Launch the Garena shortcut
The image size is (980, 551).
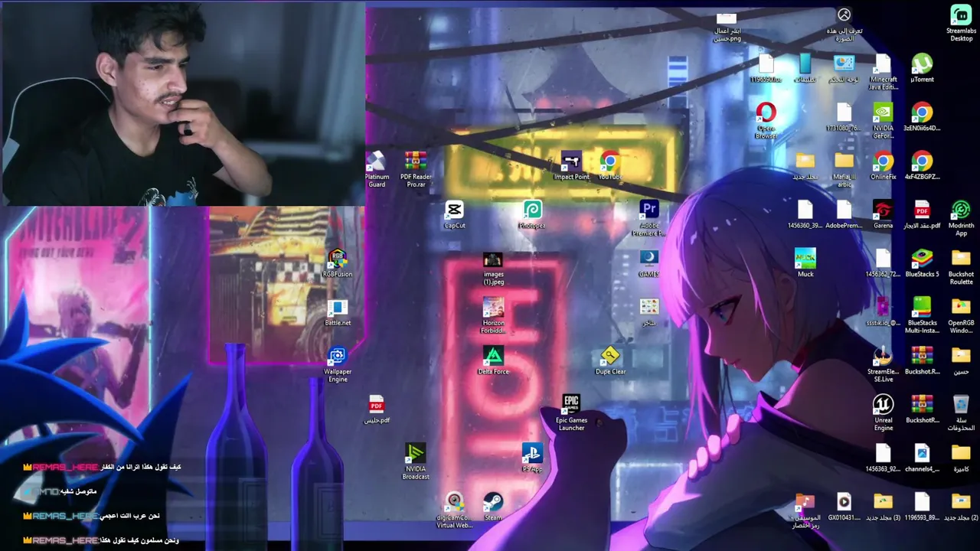(x=883, y=214)
